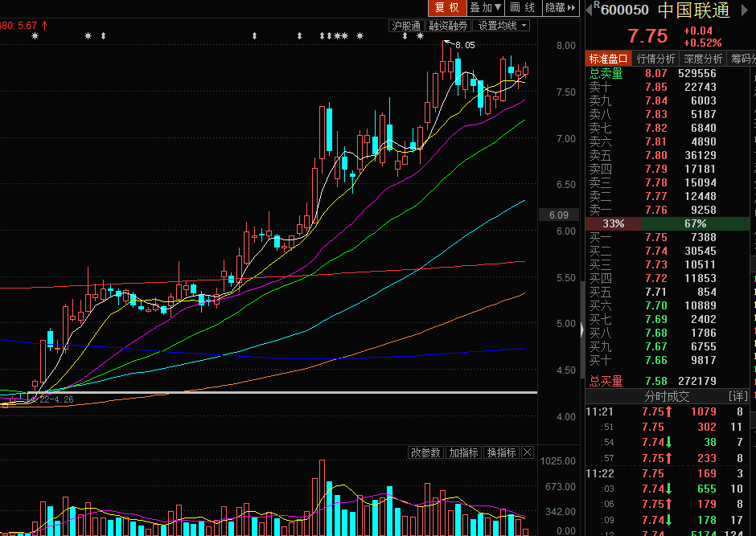Click the 6.09 price marker on axis

[559, 215]
